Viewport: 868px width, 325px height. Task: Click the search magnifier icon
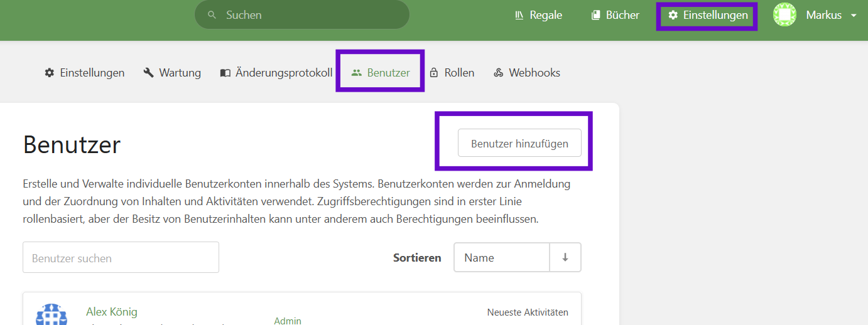[x=212, y=14]
